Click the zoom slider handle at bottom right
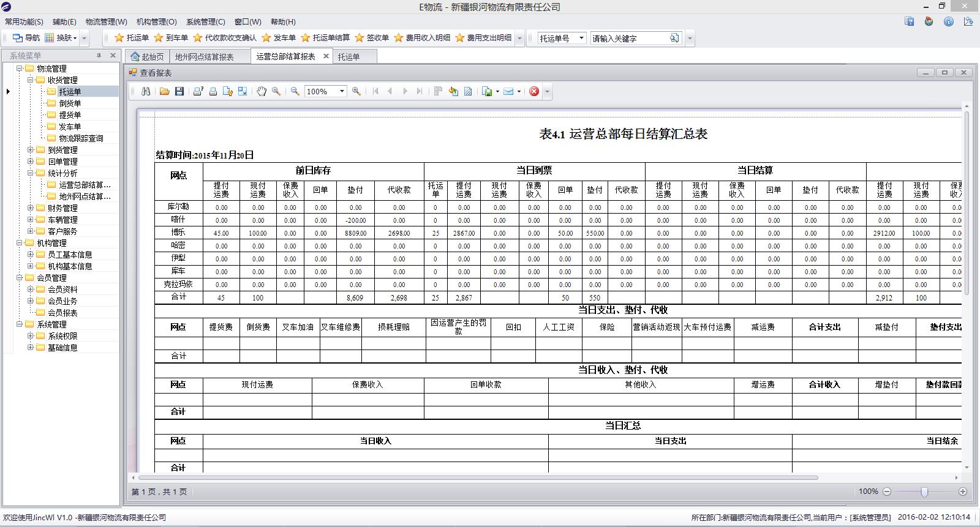The width and height of the screenshot is (980, 527). tap(924, 491)
